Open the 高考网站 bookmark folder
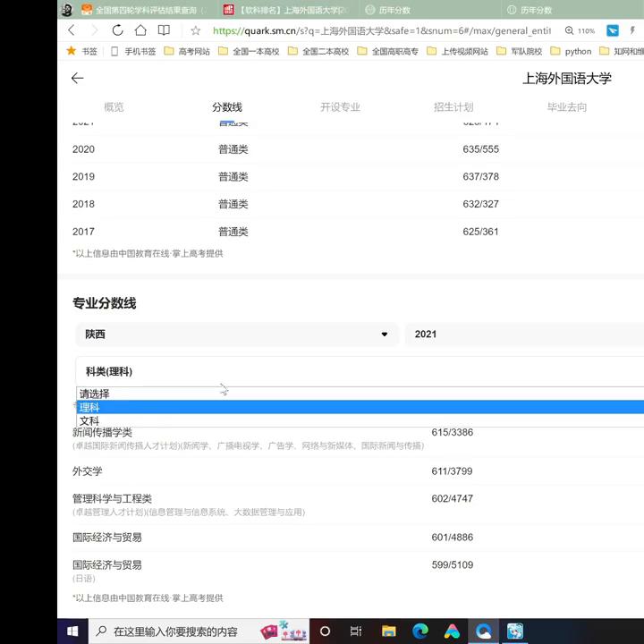This screenshot has height=644, width=644. point(187,51)
